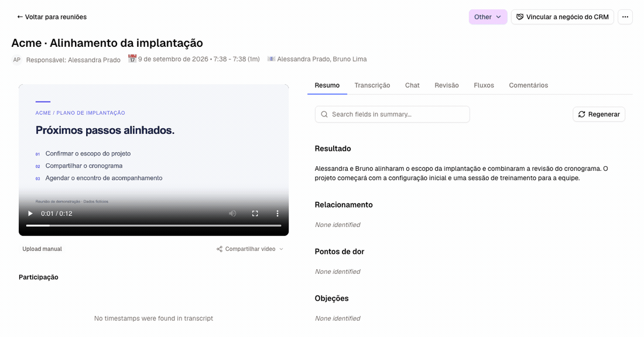Click the Upload manual label
Viewport: 644px width, 337px height.
click(42, 249)
